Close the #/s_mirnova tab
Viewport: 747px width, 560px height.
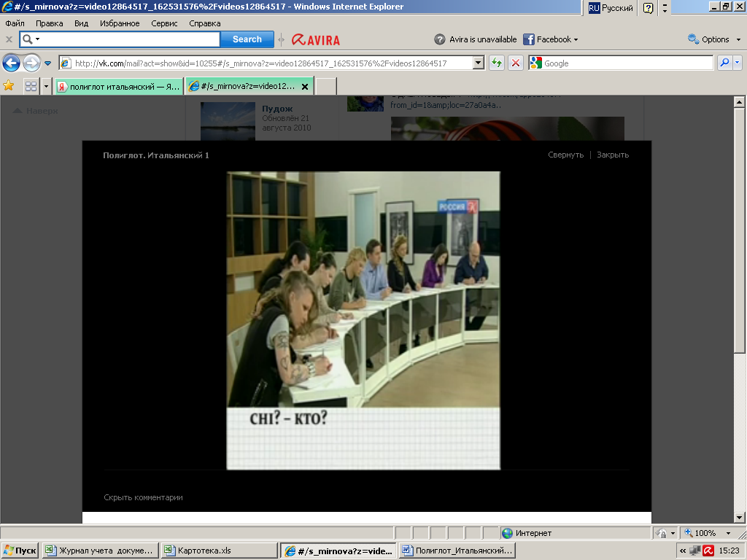[x=305, y=87]
